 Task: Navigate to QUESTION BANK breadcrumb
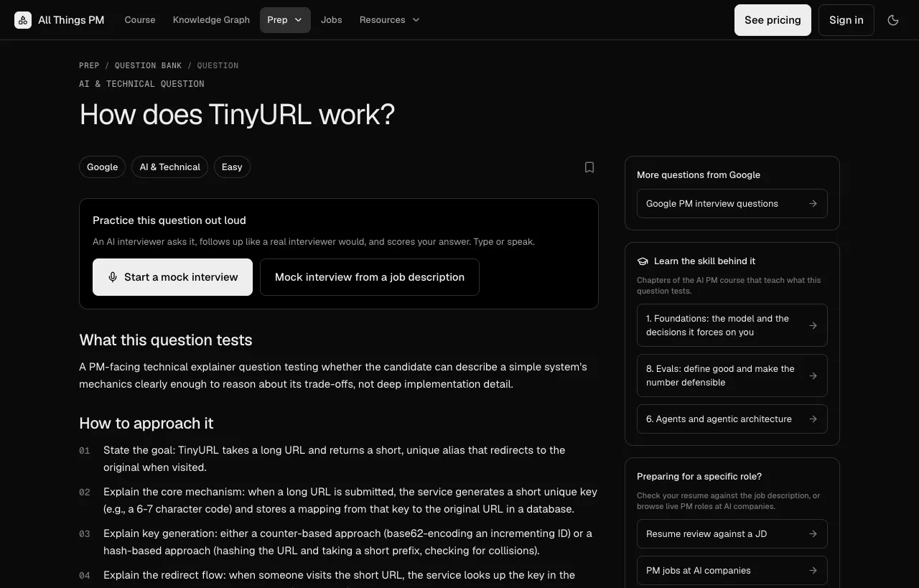(x=149, y=65)
